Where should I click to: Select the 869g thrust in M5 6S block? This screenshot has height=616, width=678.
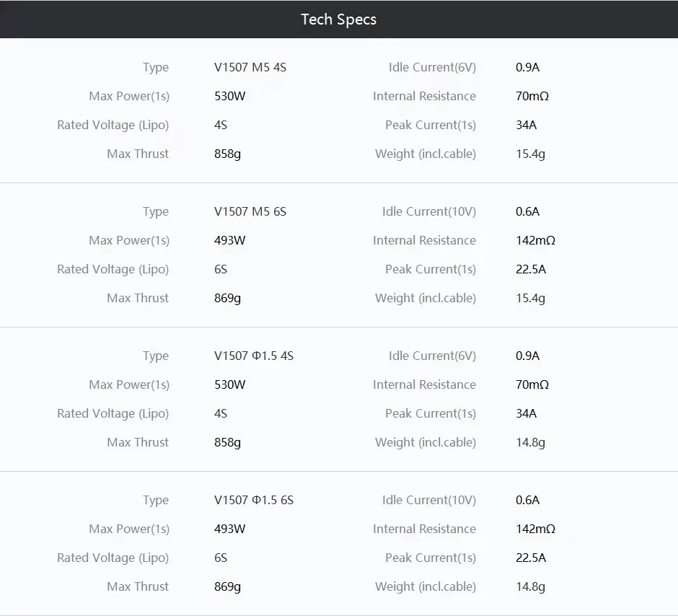pos(227,299)
